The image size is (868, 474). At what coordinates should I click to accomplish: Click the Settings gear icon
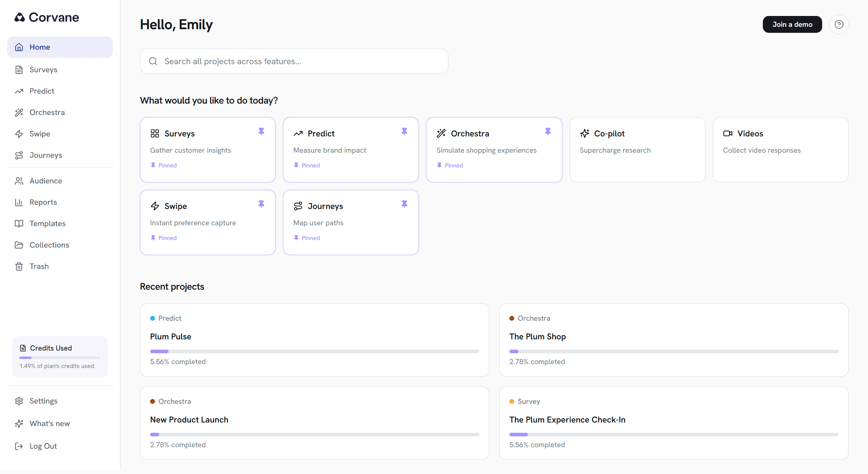(x=19, y=401)
